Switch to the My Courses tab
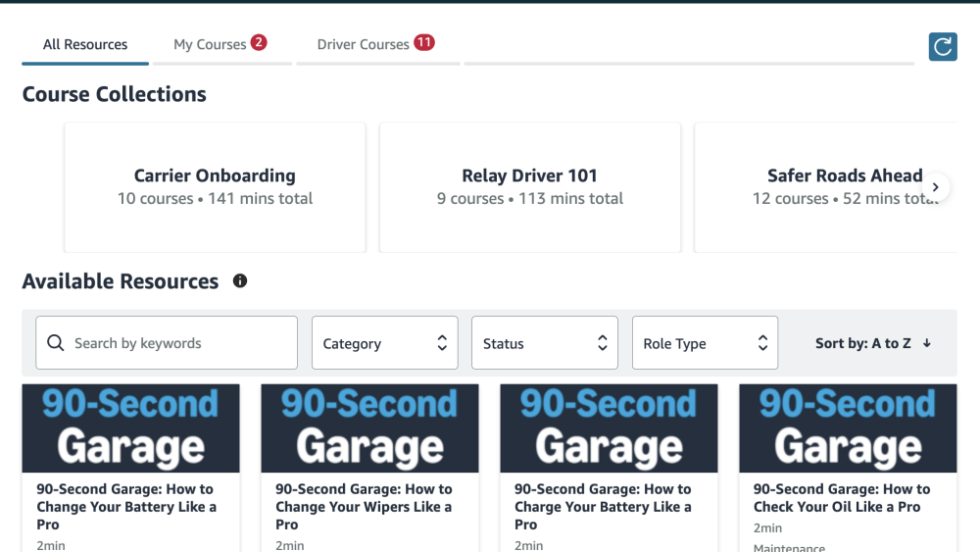The height and width of the screenshot is (552, 980). pyautogui.click(x=220, y=44)
